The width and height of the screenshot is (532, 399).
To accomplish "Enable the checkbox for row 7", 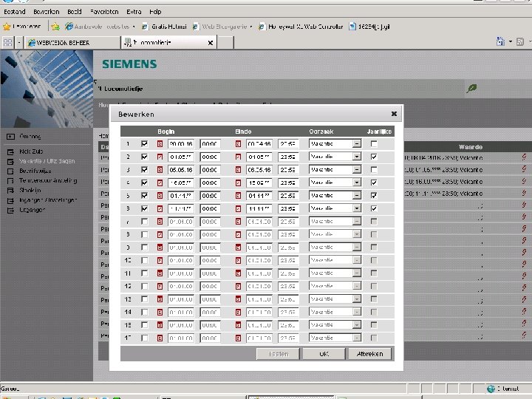I will [x=144, y=222].
